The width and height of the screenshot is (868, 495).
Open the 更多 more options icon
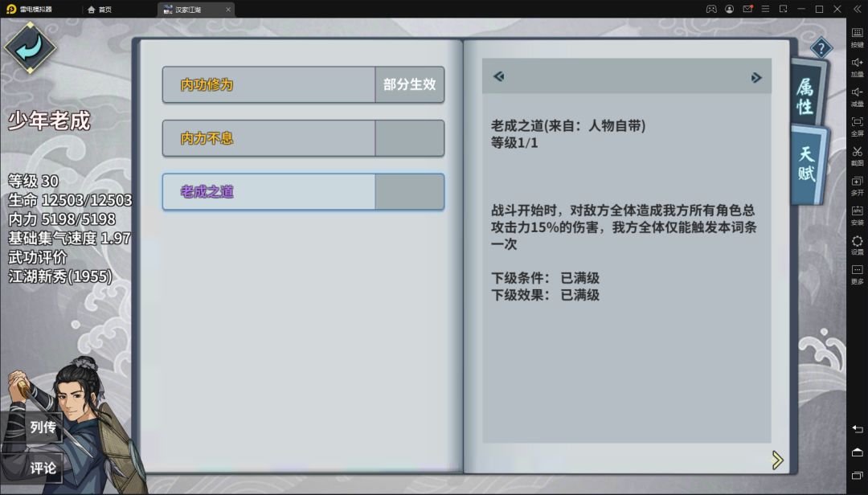pyautogui.click(x=857, y=274)
